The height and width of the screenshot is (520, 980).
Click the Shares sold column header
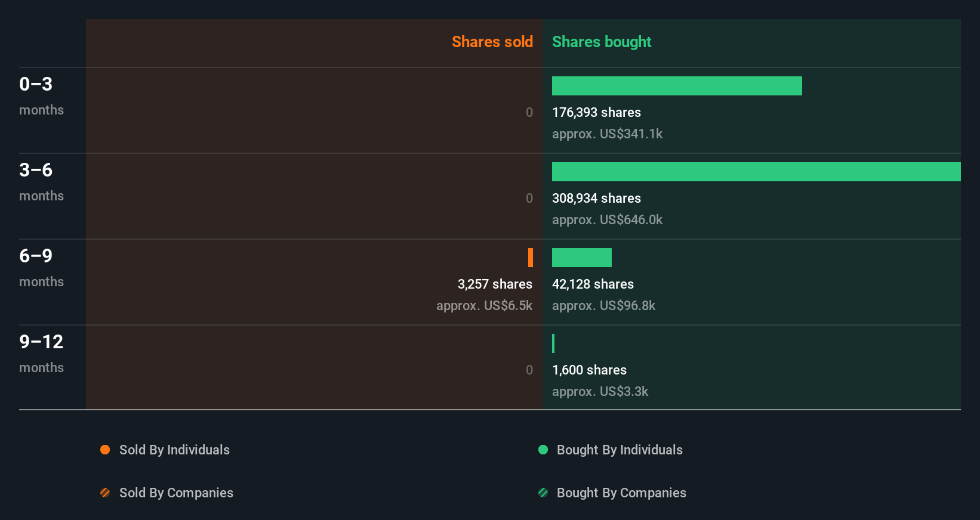click(492, 42)
